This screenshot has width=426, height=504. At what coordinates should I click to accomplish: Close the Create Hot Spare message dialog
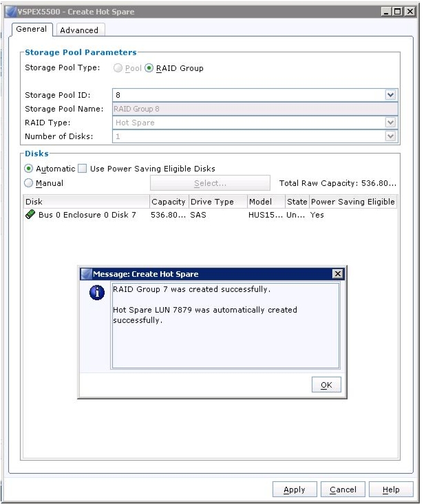pos(337,274)
